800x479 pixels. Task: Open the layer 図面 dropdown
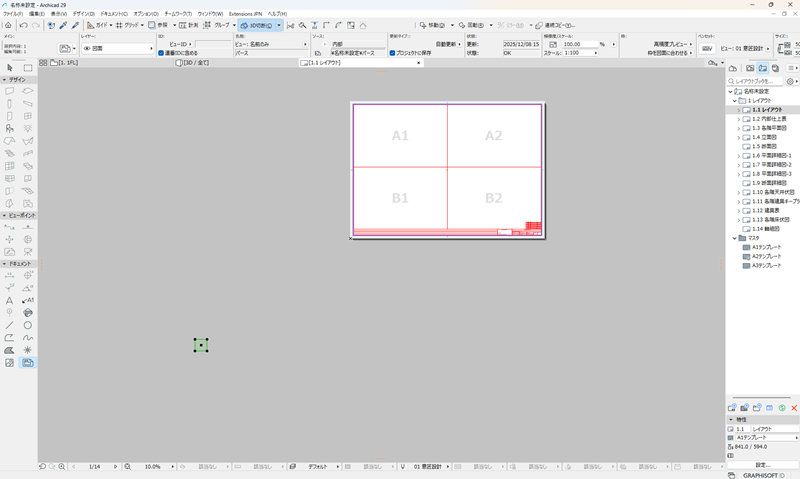tap(118, 48)
